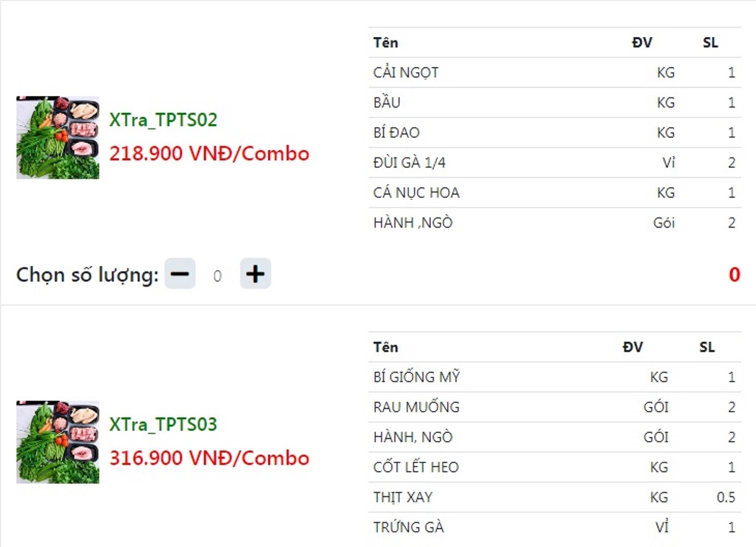Select the RAU MUỐNG row
756x547 pixels.
click(x=555, y=408)
